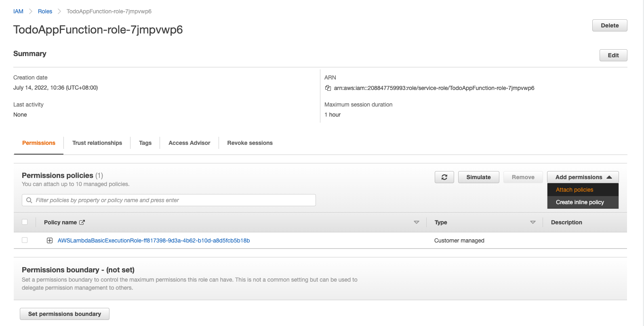Click the Remove policy button
This screenshot has height=326, width=644.
pos(523,177)
